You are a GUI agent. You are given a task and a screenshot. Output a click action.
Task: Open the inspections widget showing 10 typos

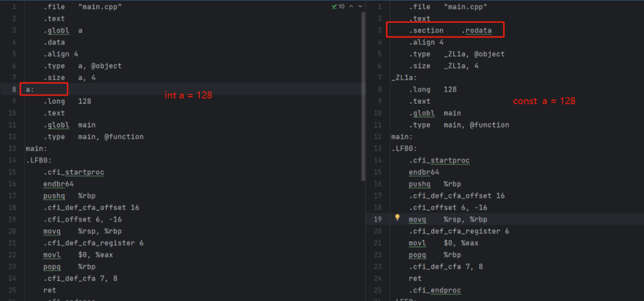339,6
